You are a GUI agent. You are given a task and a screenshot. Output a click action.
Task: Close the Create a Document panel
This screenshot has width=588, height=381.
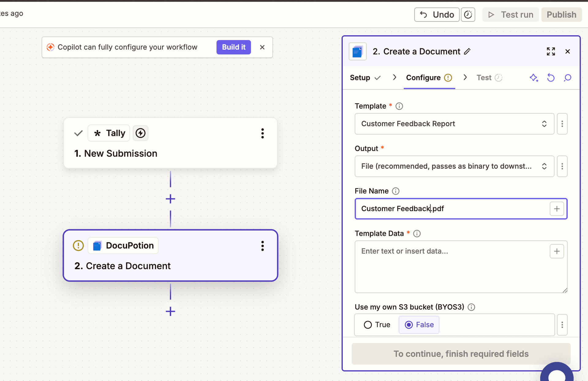pyautogui.click(x=567, y=51)
